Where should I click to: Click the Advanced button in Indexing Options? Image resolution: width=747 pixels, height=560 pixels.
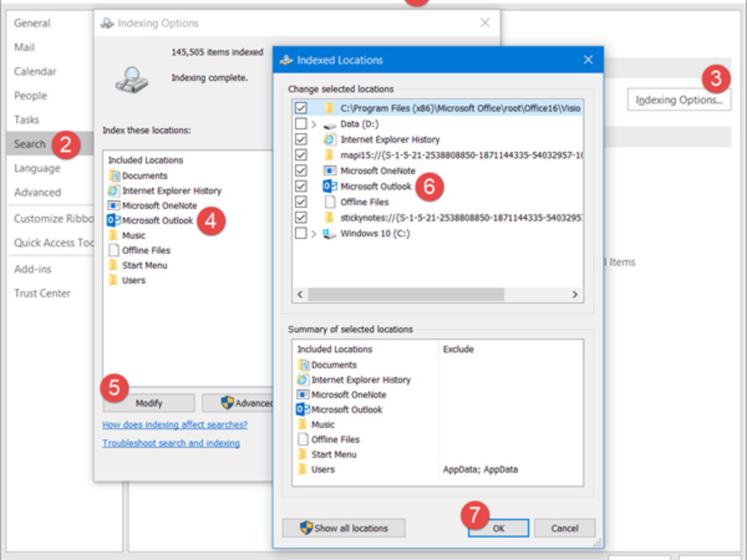(238, 403)
